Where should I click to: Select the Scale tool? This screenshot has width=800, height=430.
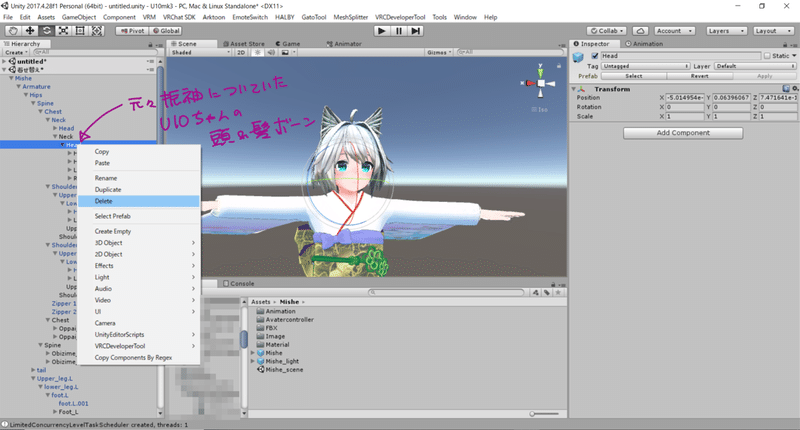pos(63,31)
